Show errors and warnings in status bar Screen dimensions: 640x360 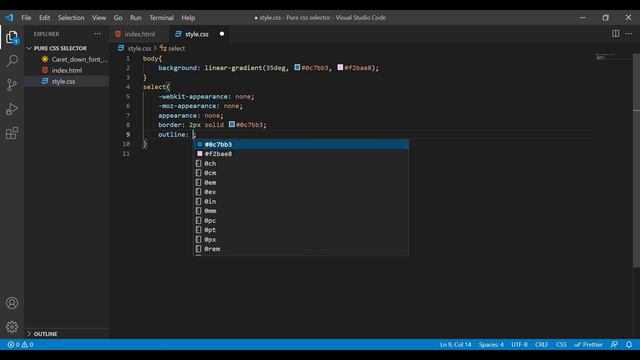[x=20, y=344]
